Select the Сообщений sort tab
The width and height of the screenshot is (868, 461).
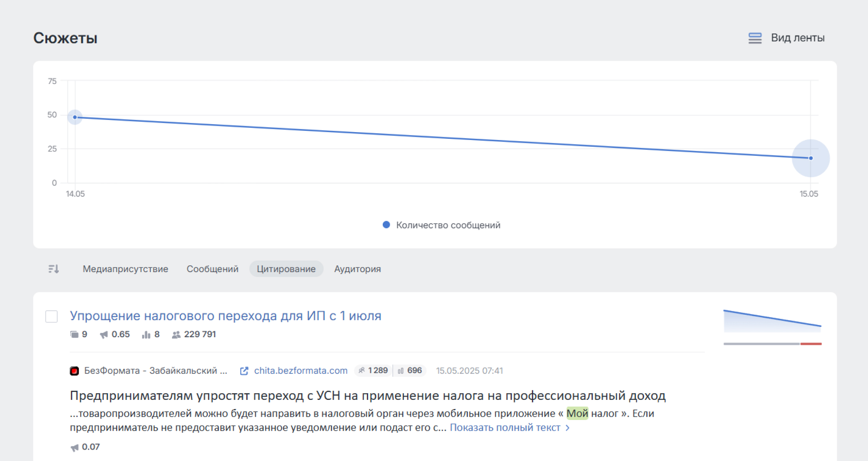pos(212,269)
